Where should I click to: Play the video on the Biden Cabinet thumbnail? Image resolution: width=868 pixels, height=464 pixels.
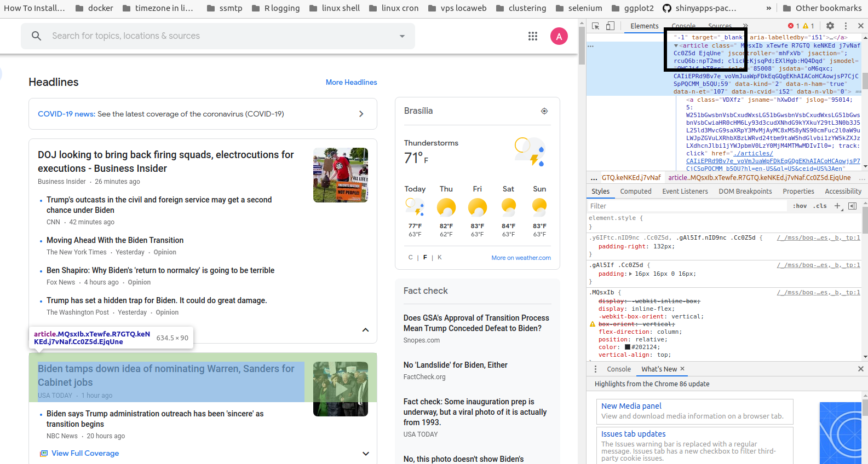pos(341,389)
